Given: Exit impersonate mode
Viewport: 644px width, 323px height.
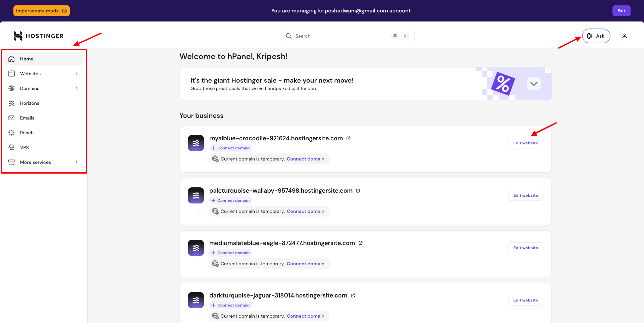Looking at the screenshot, I should [621, 11].
